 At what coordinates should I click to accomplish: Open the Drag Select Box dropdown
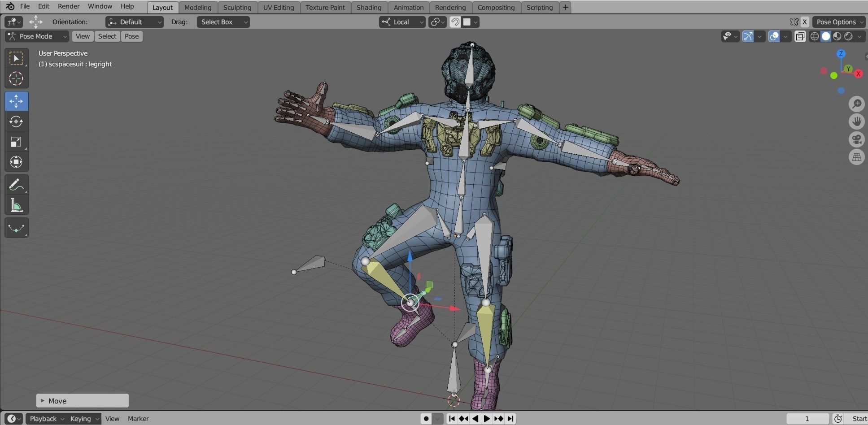pyautogui.click(x=223, y=22)
